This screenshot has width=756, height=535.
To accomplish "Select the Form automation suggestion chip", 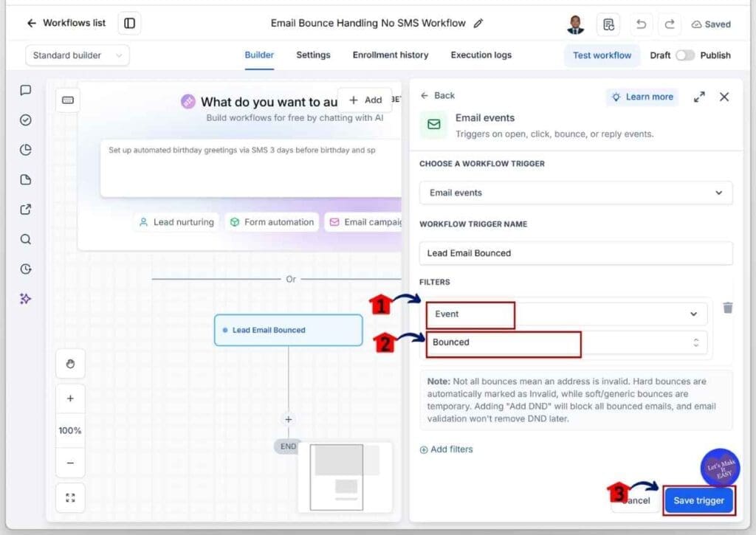I will click(272, 222).
